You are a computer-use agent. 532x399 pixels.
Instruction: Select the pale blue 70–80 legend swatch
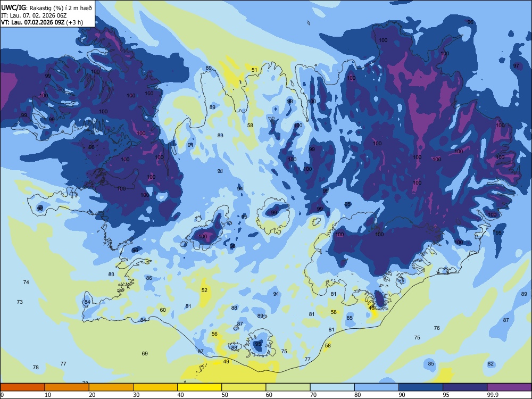(x=332, y=387)
